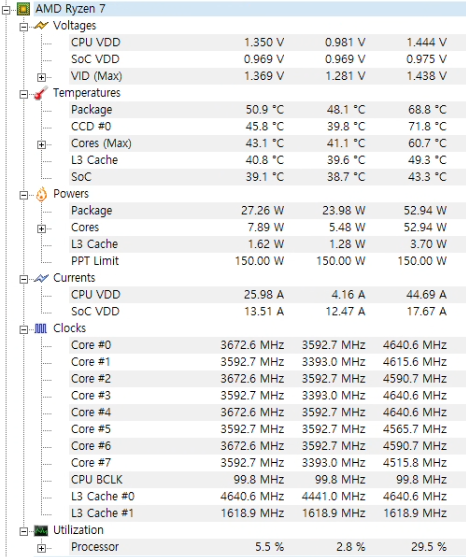This screenshot has width=466, height=557.
Task: Select the L3 Cache power row label
Action: [x=94, y=244]
